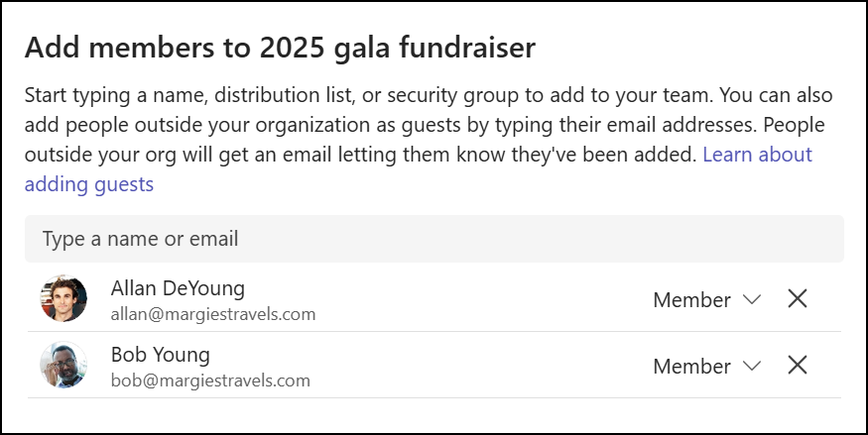Click the 'Type a name or email' field
The height and width of the screenshot is (435, 868).
[434, 239]
